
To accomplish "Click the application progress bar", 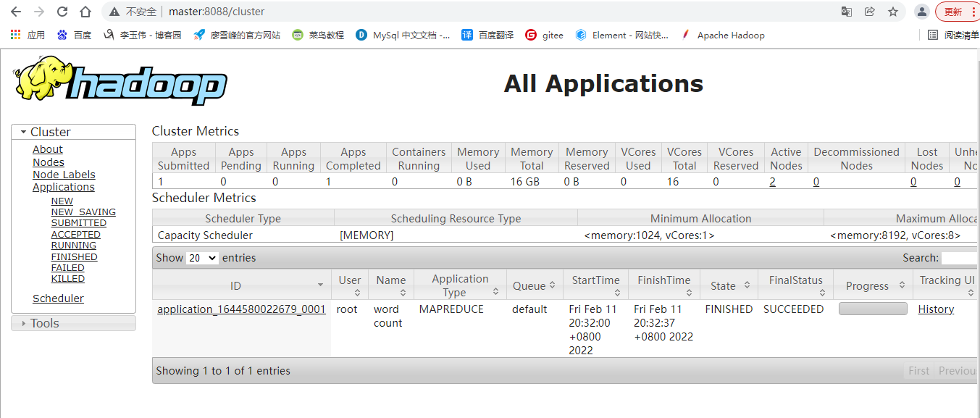I will (873, 309).
